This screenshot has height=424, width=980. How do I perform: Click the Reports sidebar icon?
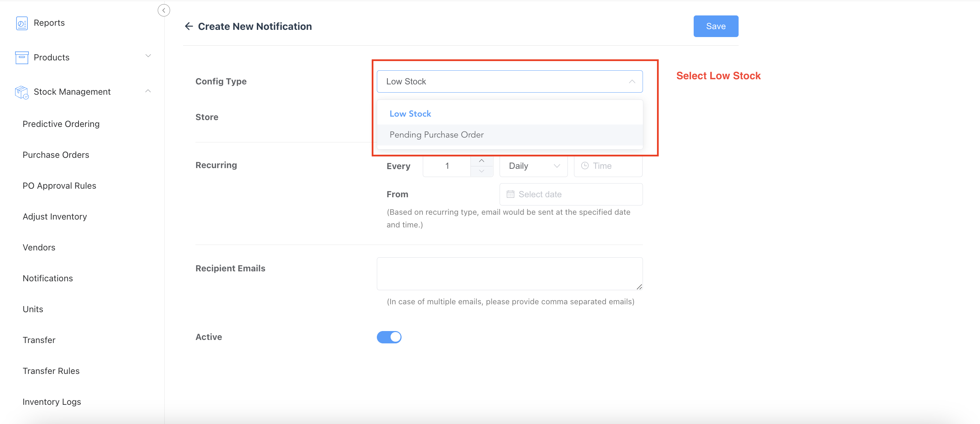(x=22, y=23)
